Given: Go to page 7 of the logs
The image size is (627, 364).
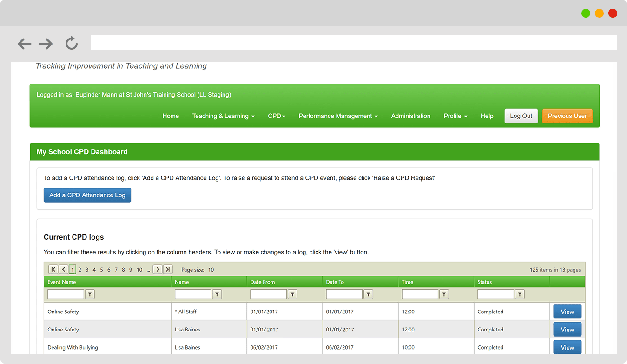Looking at the screenshot, I should click(x=116, y=270).
